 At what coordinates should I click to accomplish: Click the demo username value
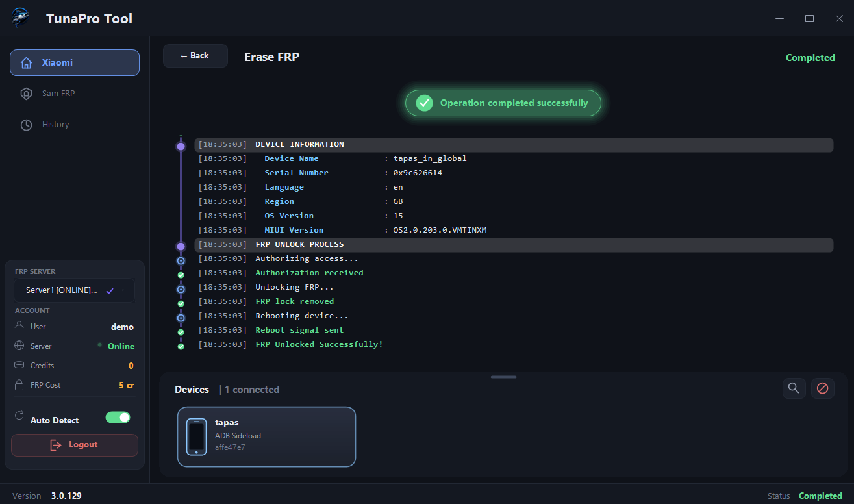pyautogui.click(x=123, y=327)
